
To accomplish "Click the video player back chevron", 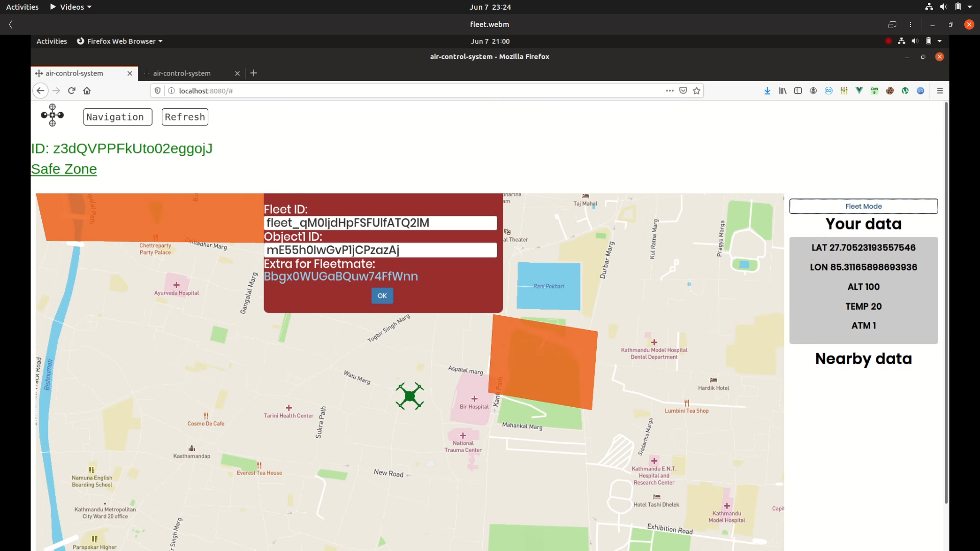I will click(11, 24).
